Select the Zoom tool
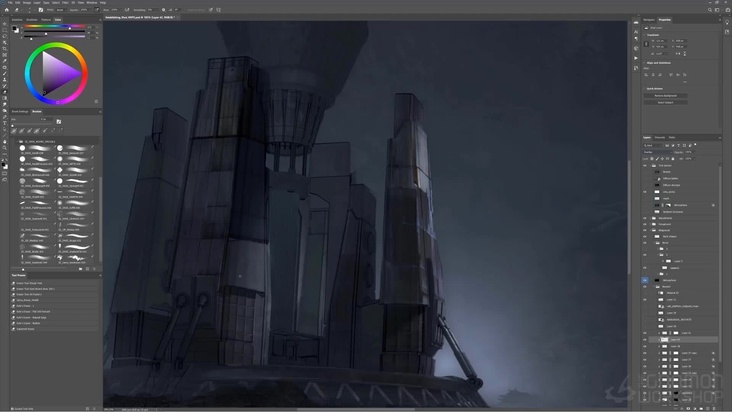This screenshot has width=732, height=412. coord(5,148)
